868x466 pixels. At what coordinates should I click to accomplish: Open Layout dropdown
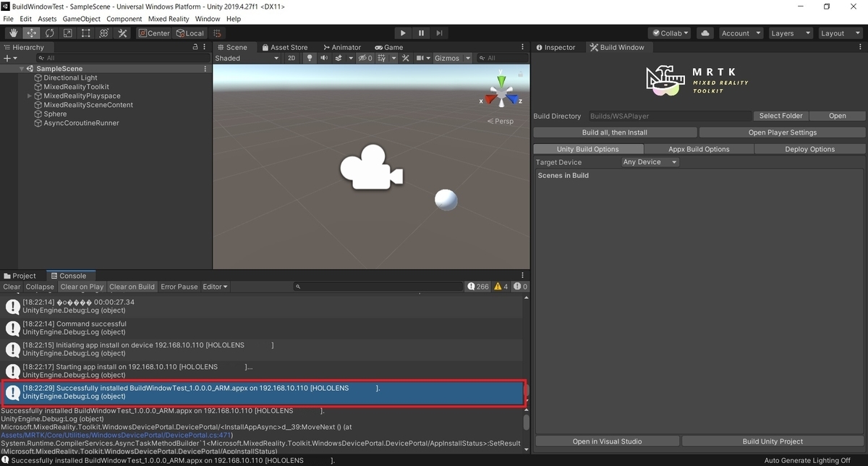point(839,33)
